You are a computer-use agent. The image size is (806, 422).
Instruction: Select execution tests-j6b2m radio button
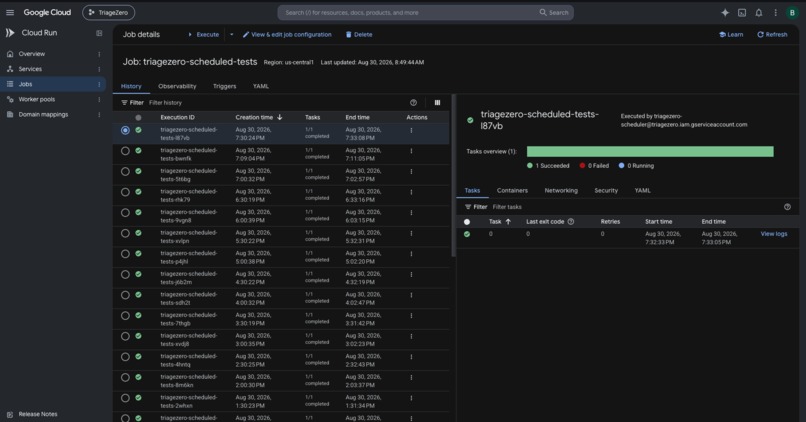[x=125, y=274]
